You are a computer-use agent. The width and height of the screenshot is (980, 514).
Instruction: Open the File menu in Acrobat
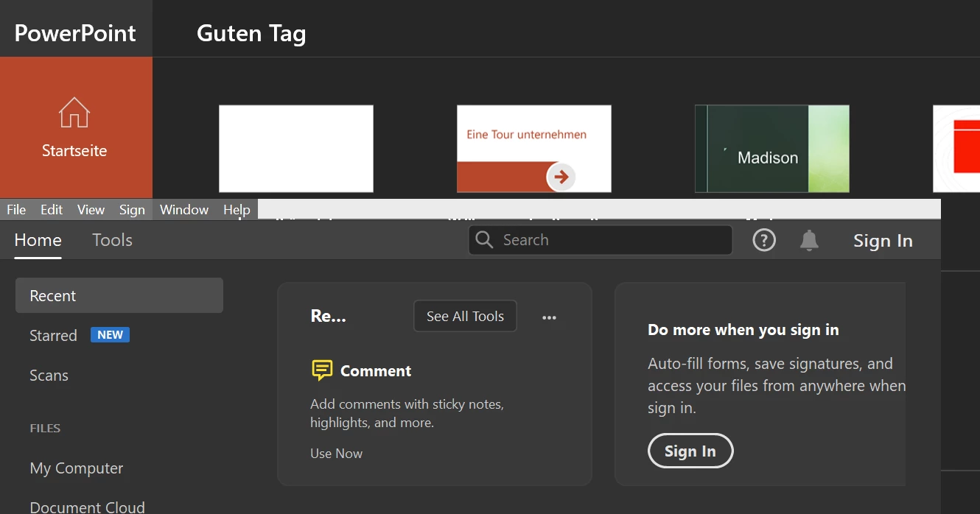[16, 210]
